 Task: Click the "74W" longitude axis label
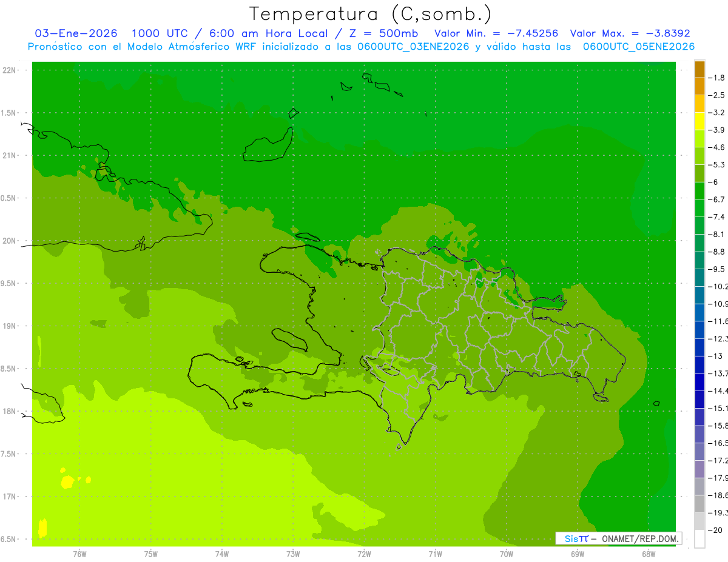click(x=222, y=554)
